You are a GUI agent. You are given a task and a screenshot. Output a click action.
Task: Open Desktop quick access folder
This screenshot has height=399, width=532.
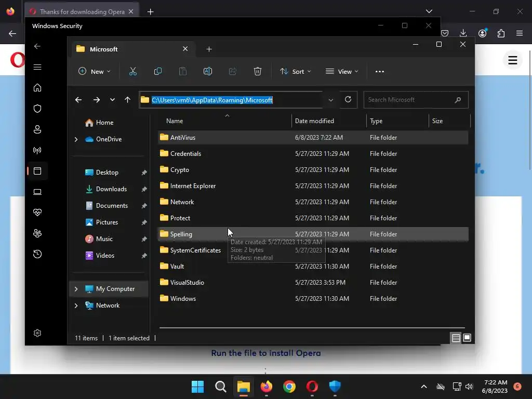[x=107, y=172]
